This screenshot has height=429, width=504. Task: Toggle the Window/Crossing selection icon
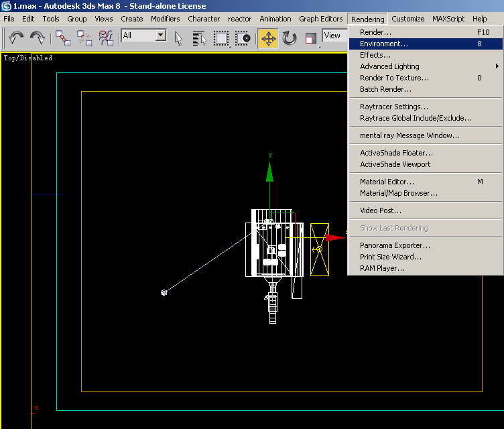click(243, 38)
